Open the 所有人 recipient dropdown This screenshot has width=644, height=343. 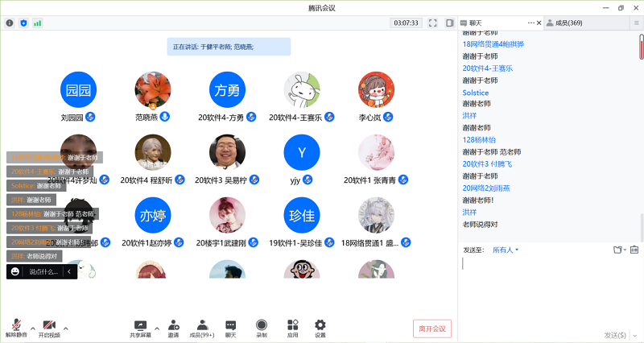click(506, 250)
